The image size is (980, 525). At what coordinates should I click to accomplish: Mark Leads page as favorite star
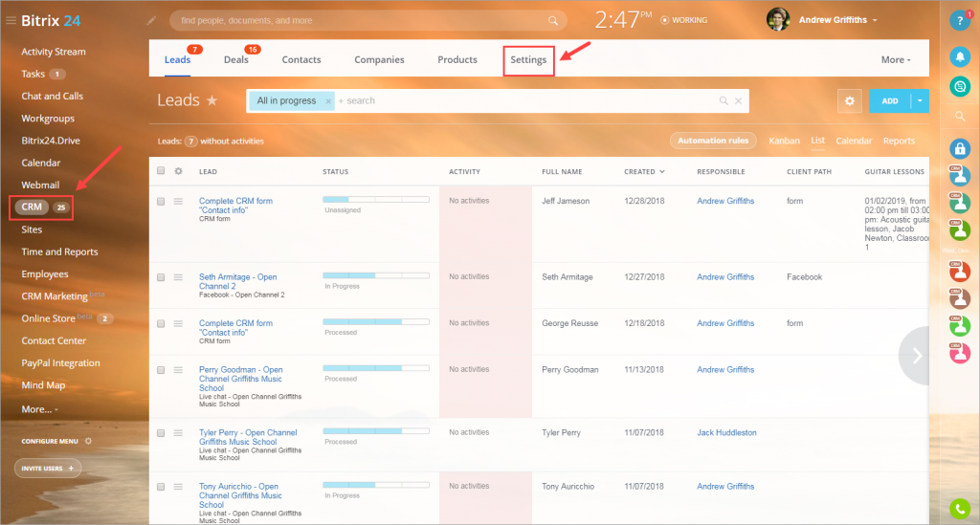[212, 100]
